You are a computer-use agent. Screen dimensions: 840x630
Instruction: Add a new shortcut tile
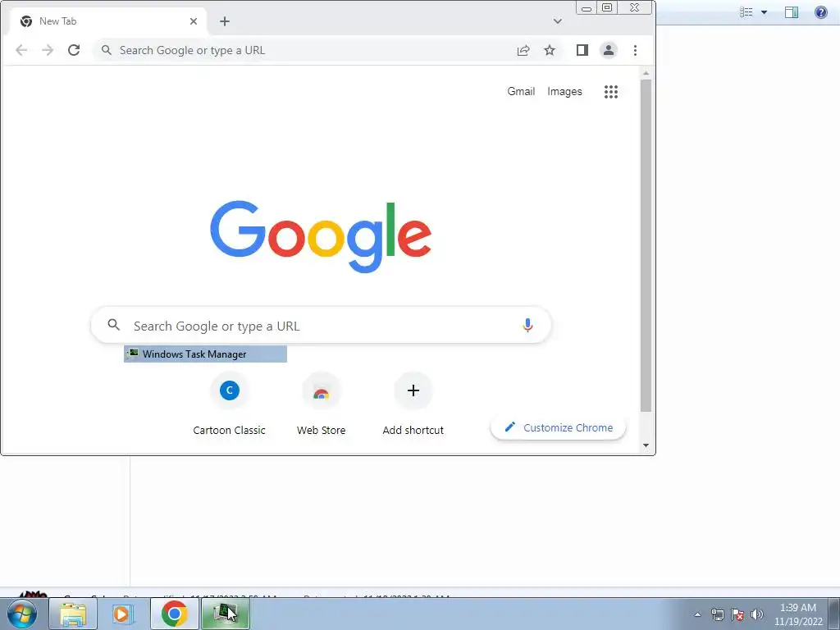coord(413,404)
